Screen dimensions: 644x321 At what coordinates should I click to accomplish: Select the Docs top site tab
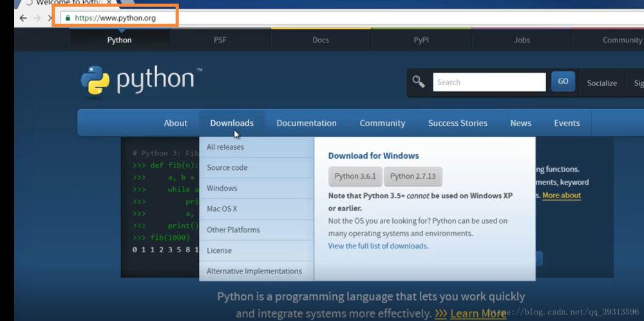coord(321,40)
